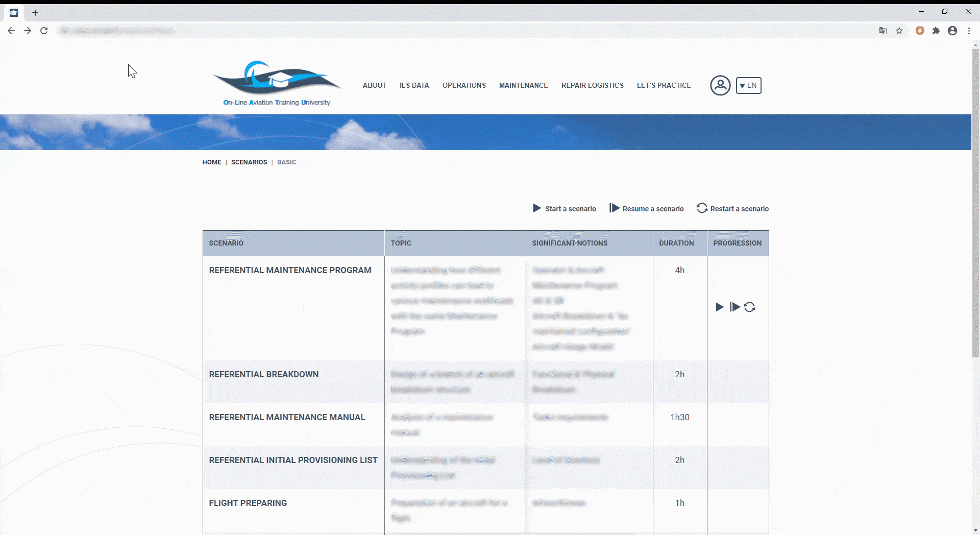Open the Extensions puzzle icon
The width and height of the screenshot is (980, 535).
936,31
